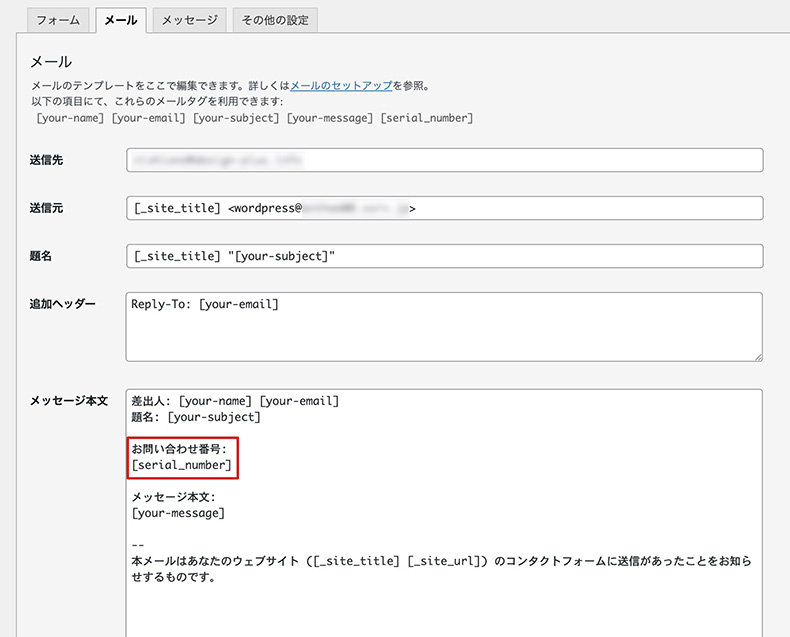Screen dimensions: 790x637
Task: Click the [your-email] mail tag at top
Action: pyautogui.click(x=148, y=118)
